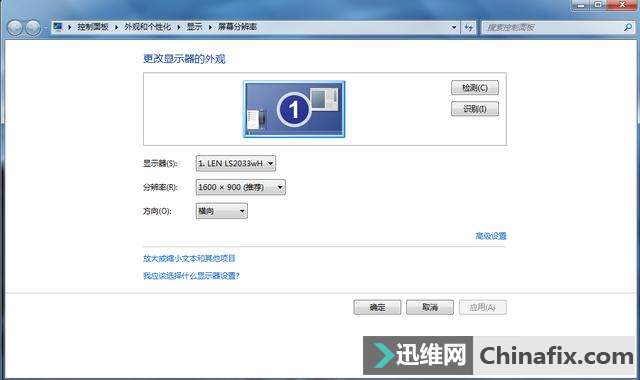Click the 显示器(S): label
Image resolution: width=640 pixels, height=380 pixels.
(160, 163)
